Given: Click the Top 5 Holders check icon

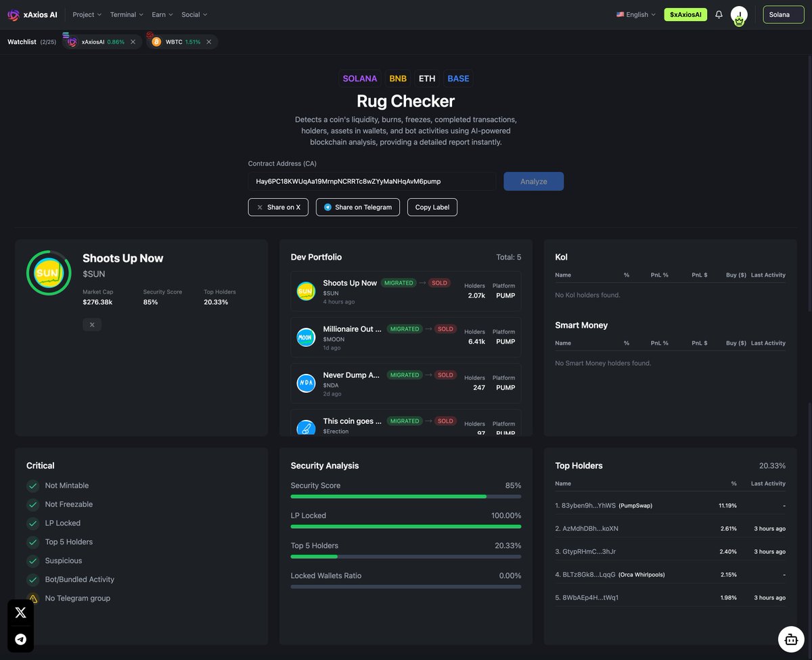Looking at the screenshot, I should tap(32, 542).
